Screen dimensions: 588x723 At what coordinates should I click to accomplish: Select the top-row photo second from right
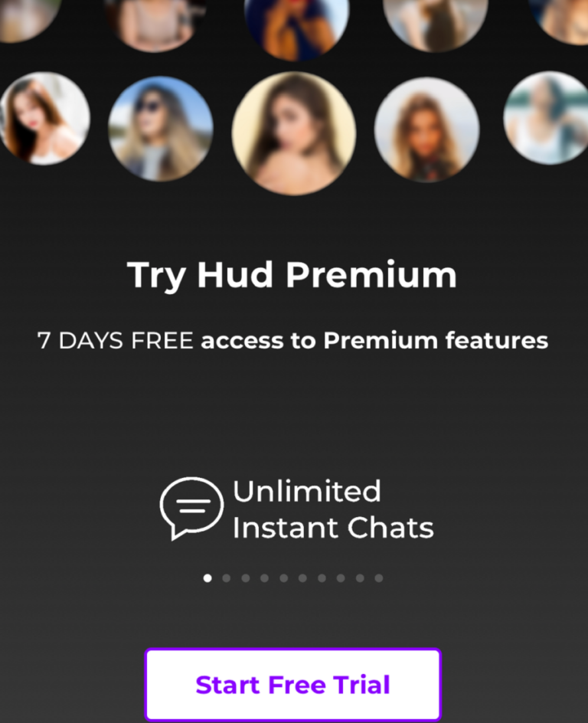click(435, 24)
